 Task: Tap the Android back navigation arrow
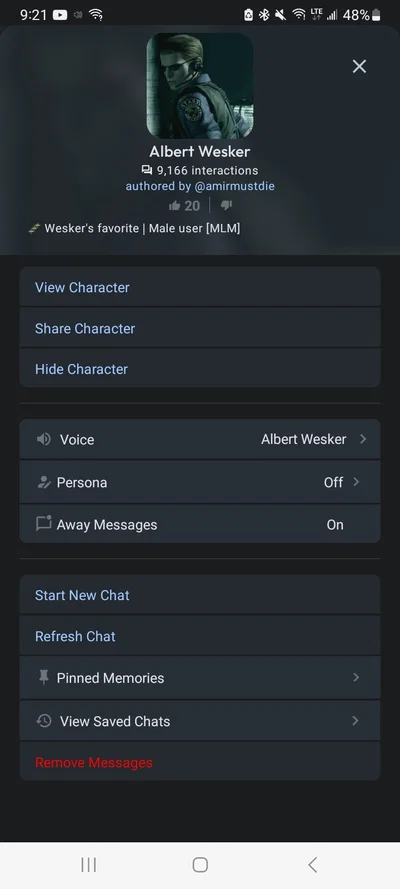312,865
